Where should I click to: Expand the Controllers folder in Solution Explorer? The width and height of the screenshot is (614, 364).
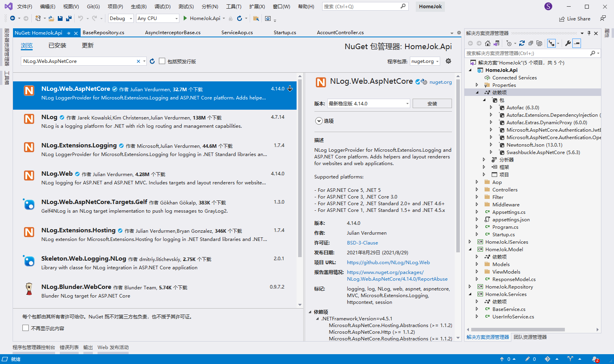(477, 190)
